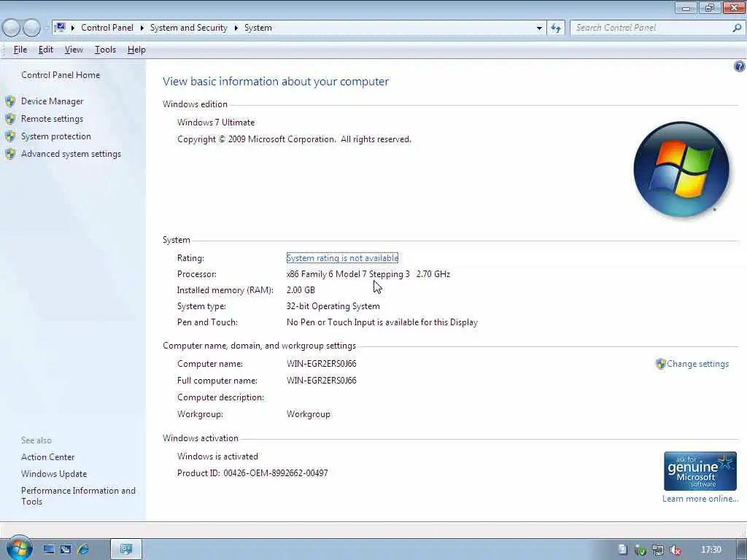Expand the arrow after System and Security breadcrumb

[236, 28]
